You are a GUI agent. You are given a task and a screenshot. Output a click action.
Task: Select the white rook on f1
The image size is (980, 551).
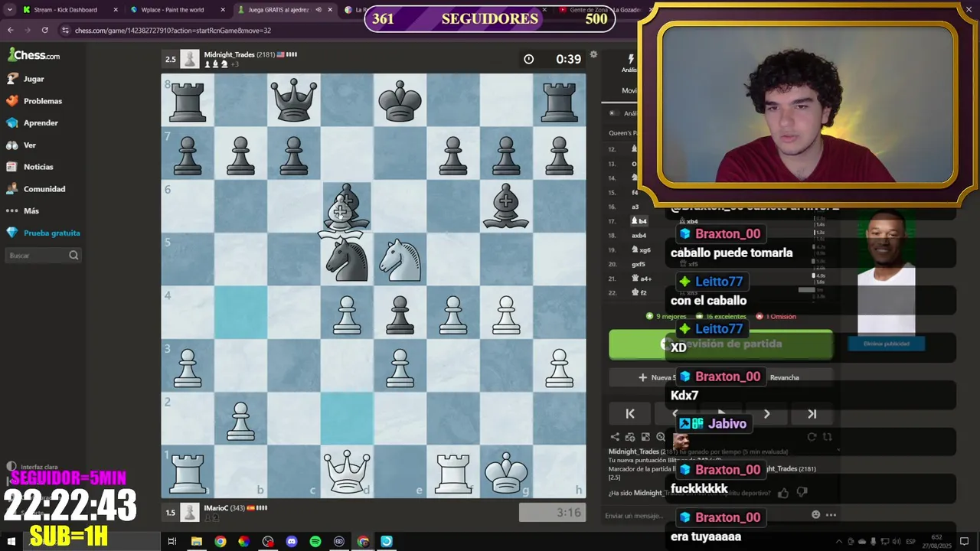point(453,471)
